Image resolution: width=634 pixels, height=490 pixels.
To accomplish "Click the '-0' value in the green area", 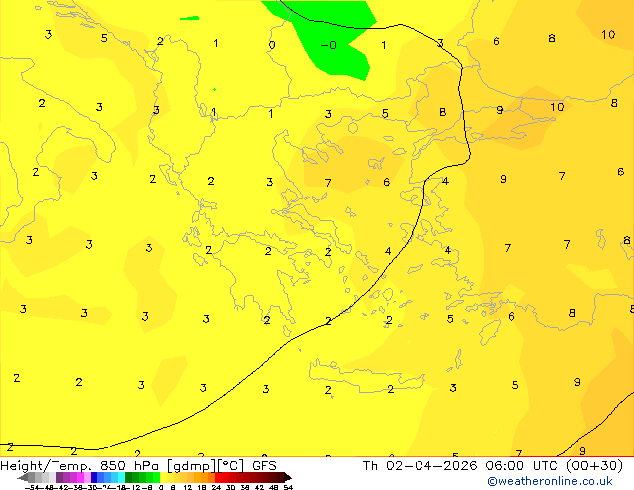I will (328, 45).
